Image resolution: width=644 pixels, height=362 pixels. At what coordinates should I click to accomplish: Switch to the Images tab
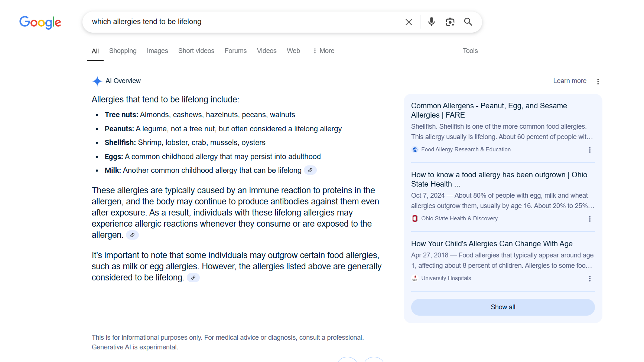[157, 51]
